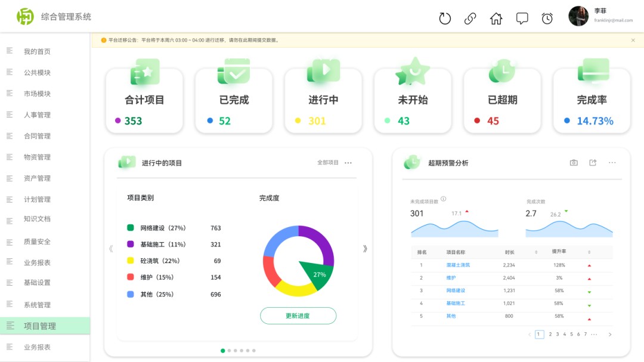Click the green 网络建设 legend swatch

(x=131, y=228)
